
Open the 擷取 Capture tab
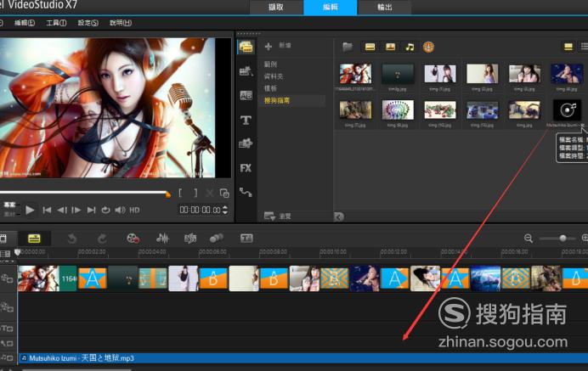tap(276, 7)
